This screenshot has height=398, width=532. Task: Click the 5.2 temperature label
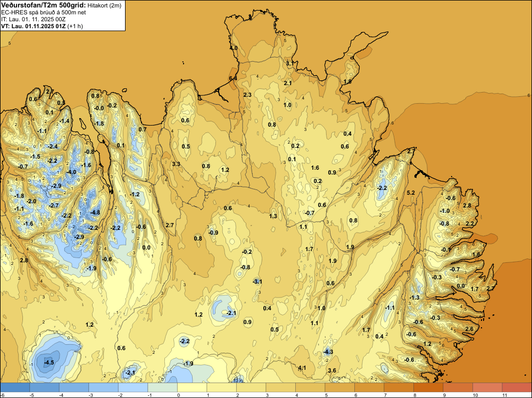click(411, 193)
